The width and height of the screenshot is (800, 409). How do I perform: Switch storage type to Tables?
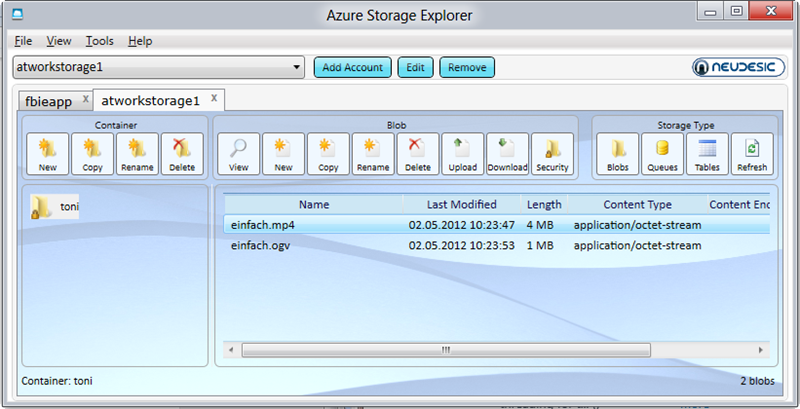[707, 153]
